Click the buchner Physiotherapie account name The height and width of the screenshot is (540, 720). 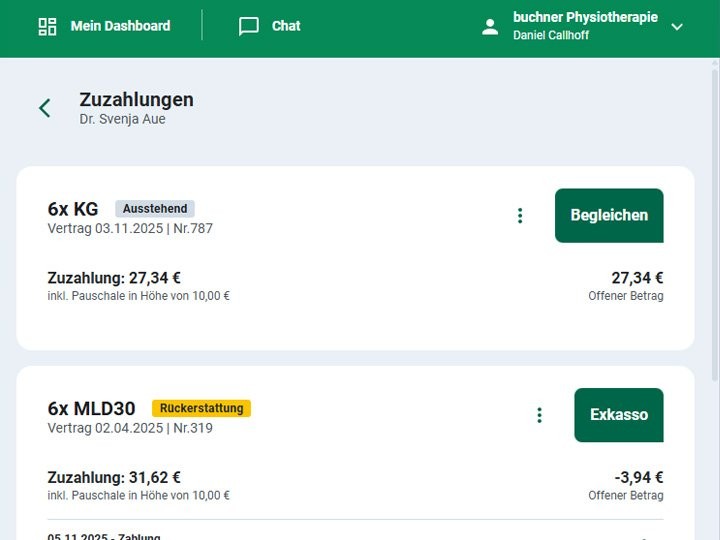tap(585, 17)
